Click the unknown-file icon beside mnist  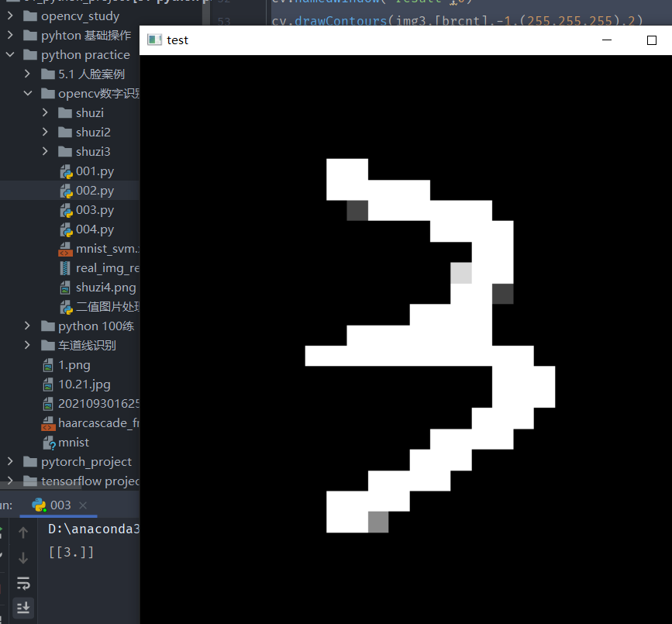(48, 442)
